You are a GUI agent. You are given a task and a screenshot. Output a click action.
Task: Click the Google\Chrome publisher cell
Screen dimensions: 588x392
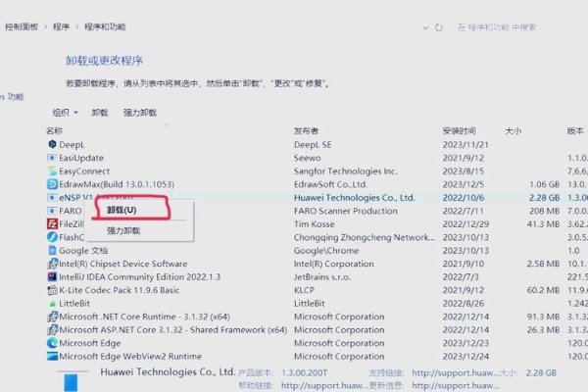pyautogui.click(x=326, y=250)
